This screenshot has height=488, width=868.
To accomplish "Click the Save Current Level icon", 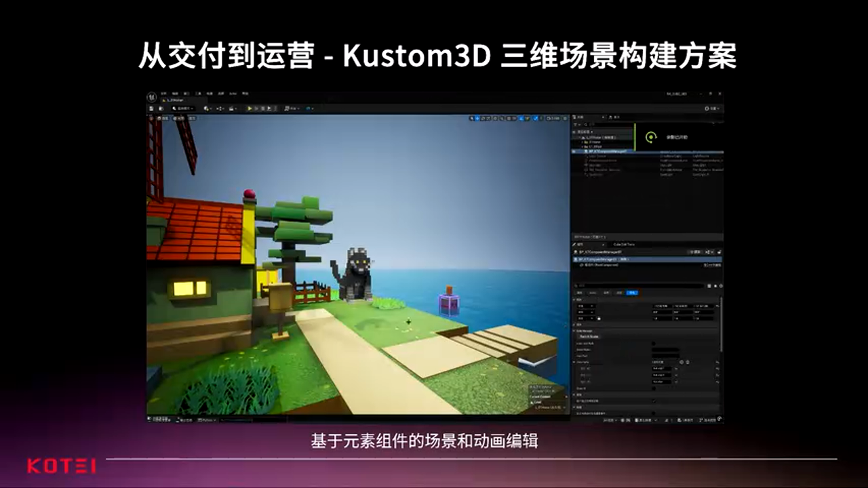I will tap(151, 108).
